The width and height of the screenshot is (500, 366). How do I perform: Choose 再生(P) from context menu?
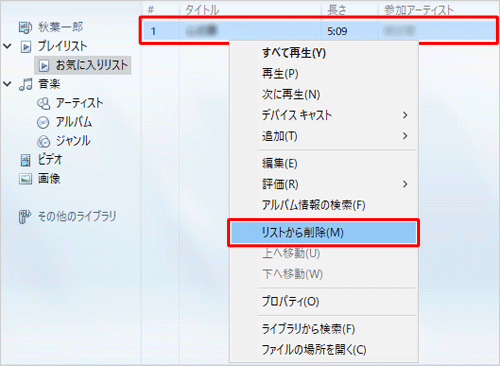324,74
